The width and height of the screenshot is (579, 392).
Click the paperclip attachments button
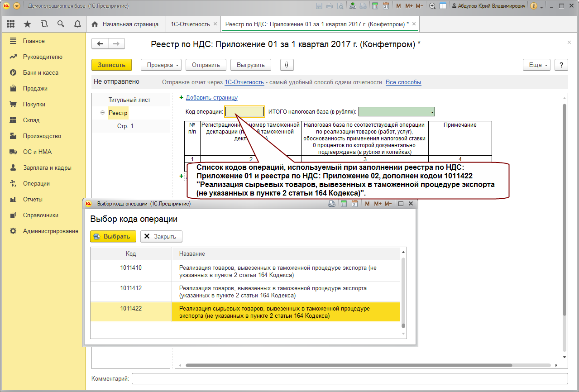click(287, 65)
